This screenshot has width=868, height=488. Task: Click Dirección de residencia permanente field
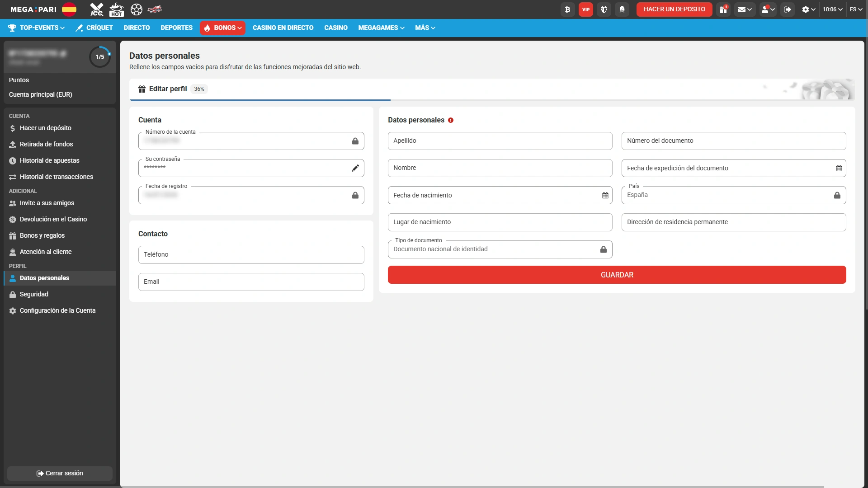click(734, 222)
